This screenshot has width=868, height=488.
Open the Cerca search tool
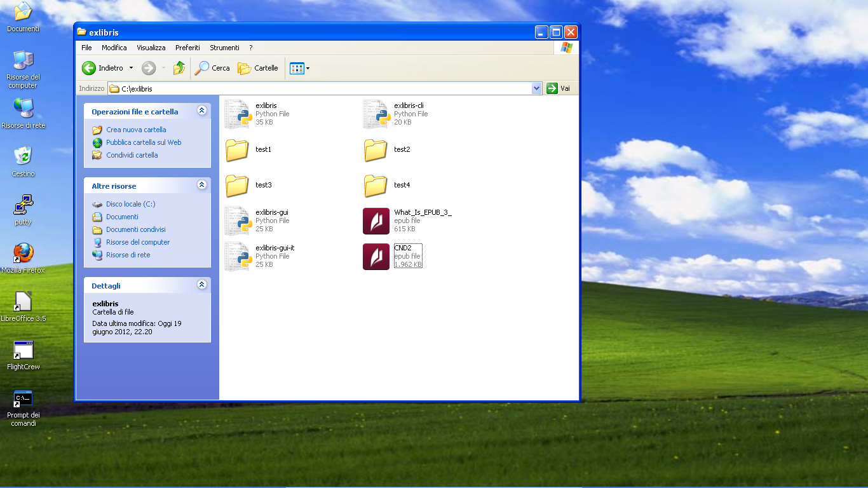(212, 68)
